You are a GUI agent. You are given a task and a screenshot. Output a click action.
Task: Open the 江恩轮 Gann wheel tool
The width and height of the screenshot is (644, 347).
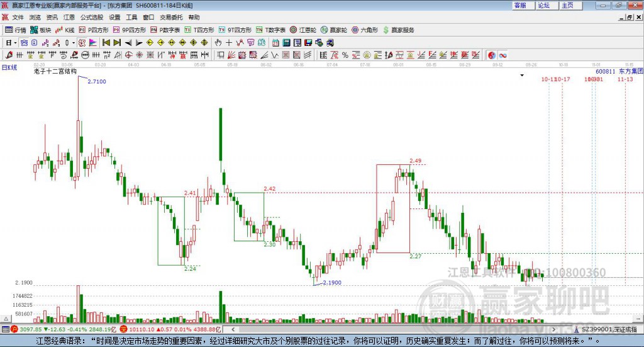[x=303, y=30]
